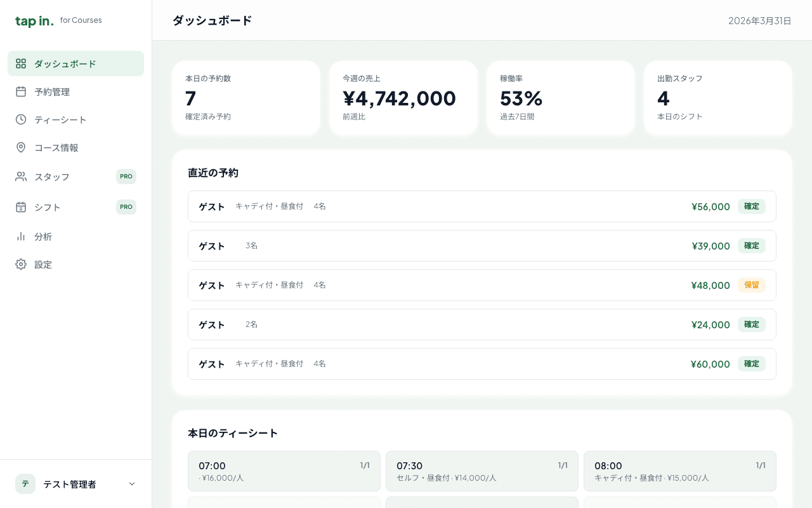Image resolution: width=812 pixels, height=508 pixels.
Task: Click the calendar icon beside 予約管理
Action: click(x=21, y=91)
